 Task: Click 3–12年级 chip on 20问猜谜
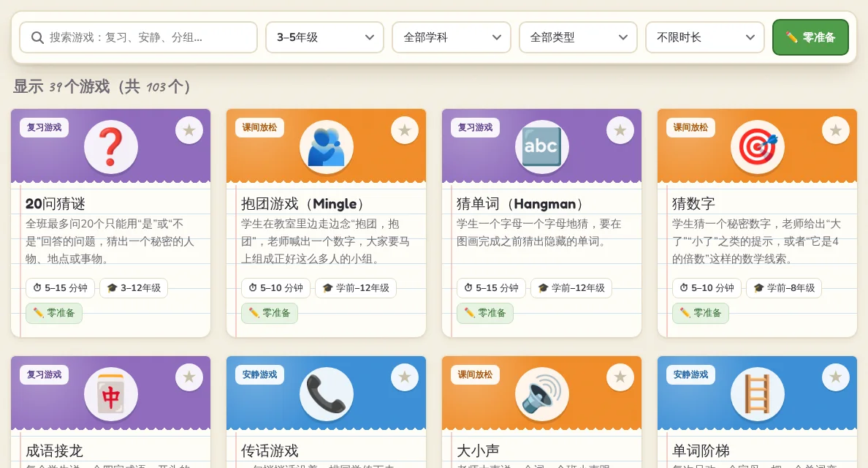134,288
